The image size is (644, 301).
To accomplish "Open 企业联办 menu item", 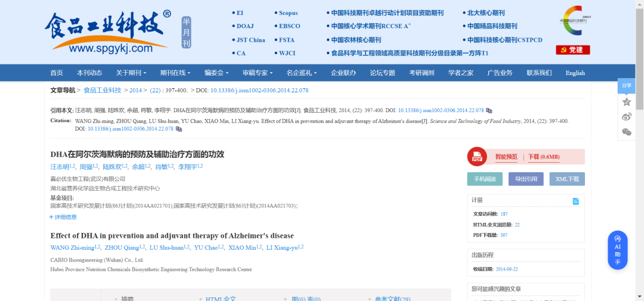I will (x=344, y=73).
